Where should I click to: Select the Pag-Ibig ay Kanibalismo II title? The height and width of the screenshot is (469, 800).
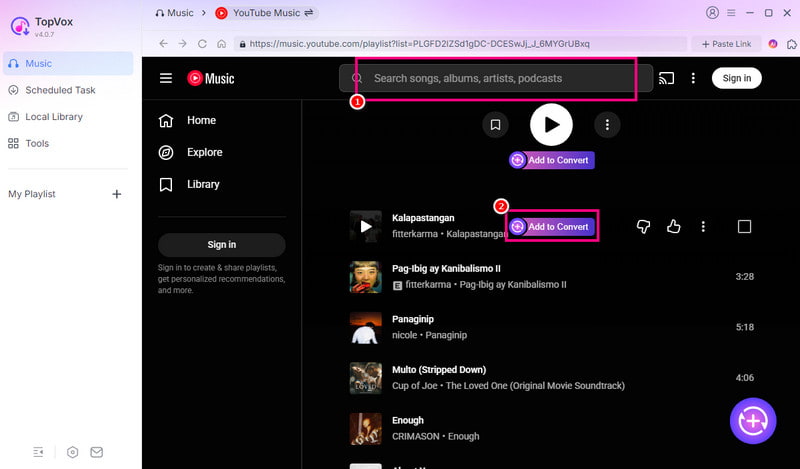pos(446,268)
